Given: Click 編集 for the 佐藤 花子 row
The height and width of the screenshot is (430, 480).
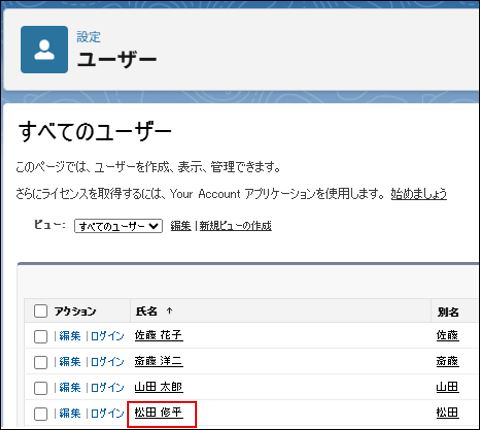Looking at the screenshot, I should pos(70,336).
